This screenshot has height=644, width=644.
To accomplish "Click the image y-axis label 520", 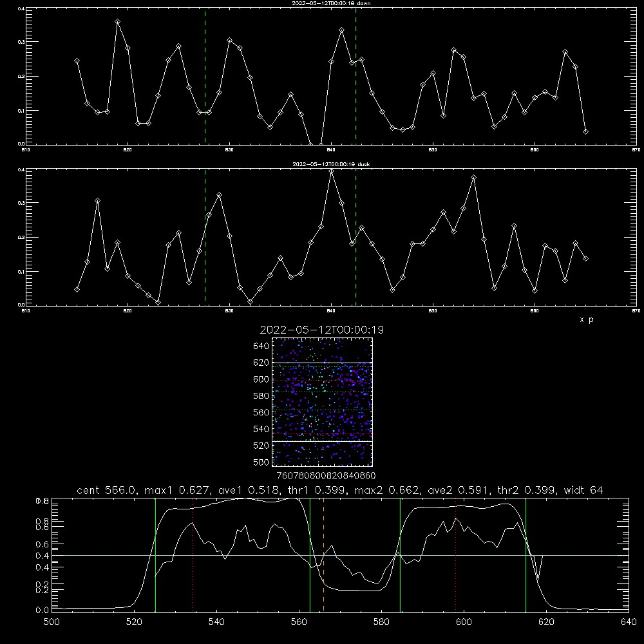I will click(261, 446).
